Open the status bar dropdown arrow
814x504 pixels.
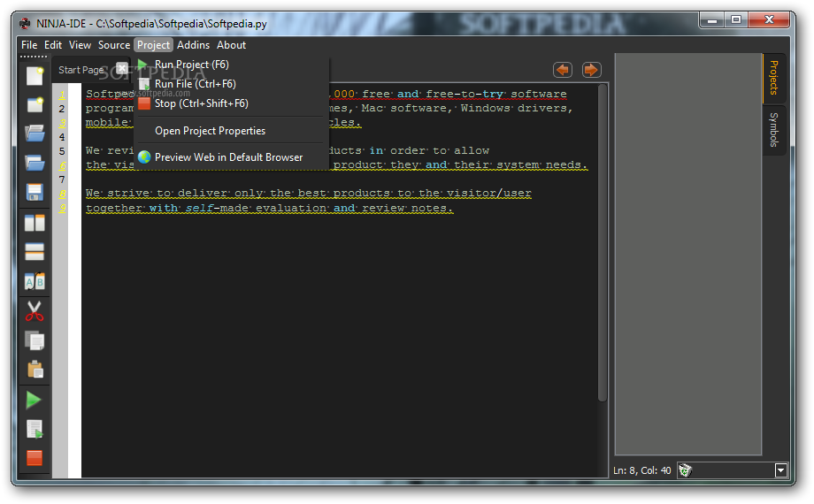tap(780, 470)
